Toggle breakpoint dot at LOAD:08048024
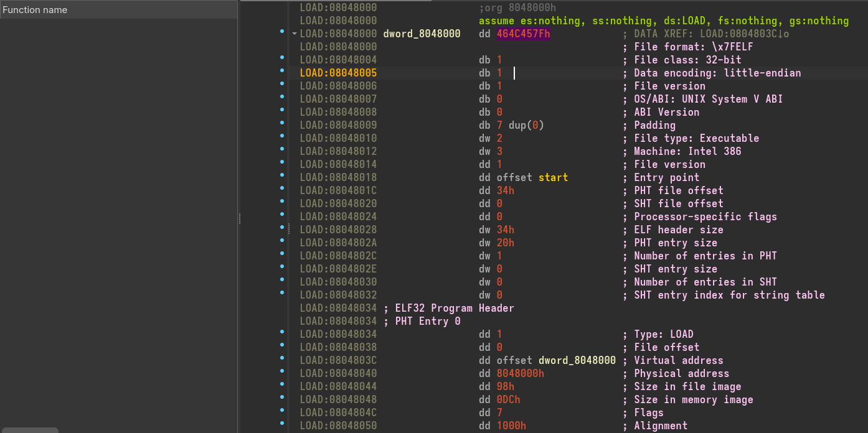Viewport: 868px width, 433px height. click(x=282, y=214)
